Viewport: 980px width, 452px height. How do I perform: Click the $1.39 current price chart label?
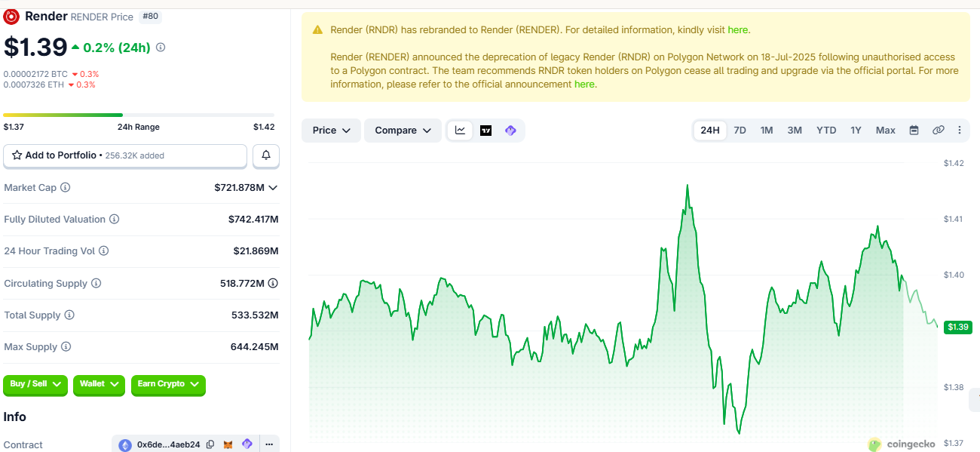(958, 327)
